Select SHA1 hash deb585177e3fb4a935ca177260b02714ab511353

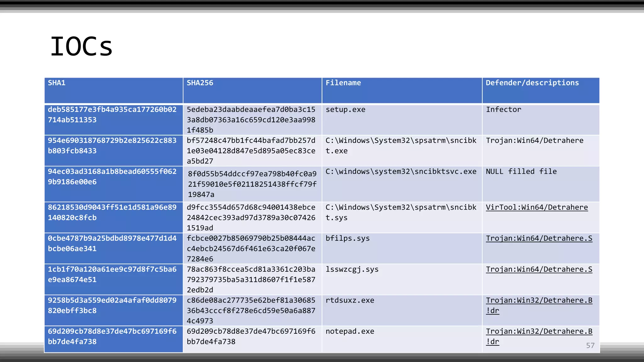click(x=112, y=115)
